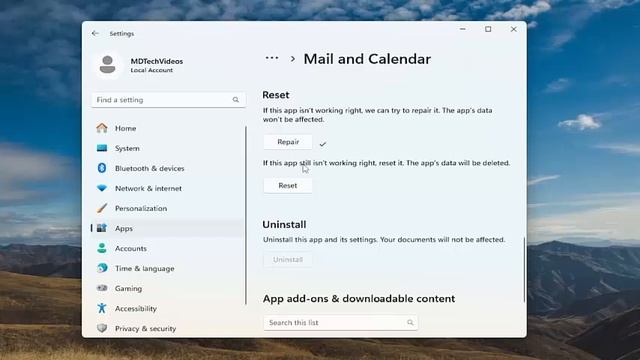Click the Time & language globe icon
Screen dimensions: 640x360
[102, 268]
